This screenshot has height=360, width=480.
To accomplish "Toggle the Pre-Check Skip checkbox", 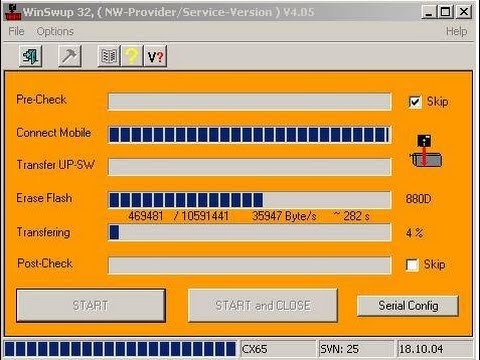I will pos(415,102).
